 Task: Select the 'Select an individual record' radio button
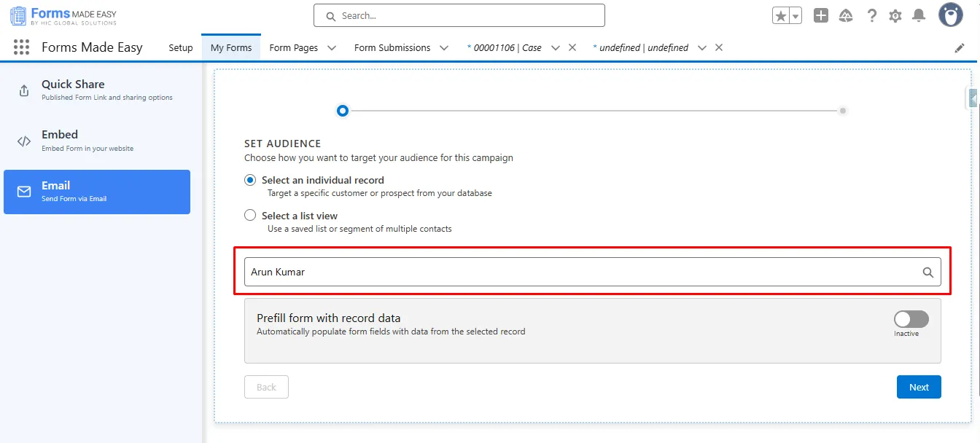point(250,180)
